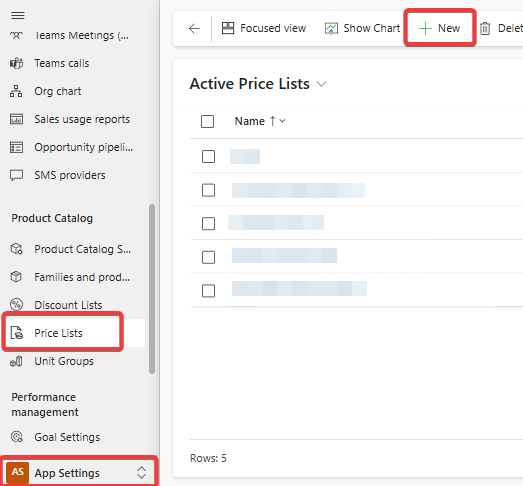523x486 pixels.
Task: Open SMS providers
Action: click(x=70, y=175)
